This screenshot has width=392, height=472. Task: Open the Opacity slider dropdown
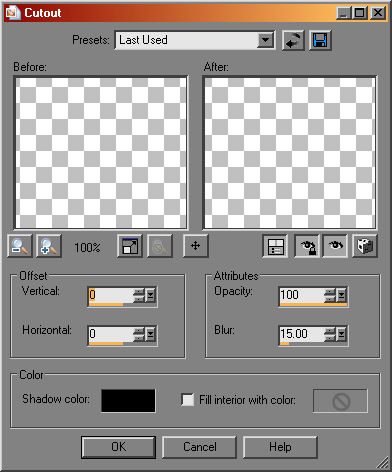[x=342, y=295]
